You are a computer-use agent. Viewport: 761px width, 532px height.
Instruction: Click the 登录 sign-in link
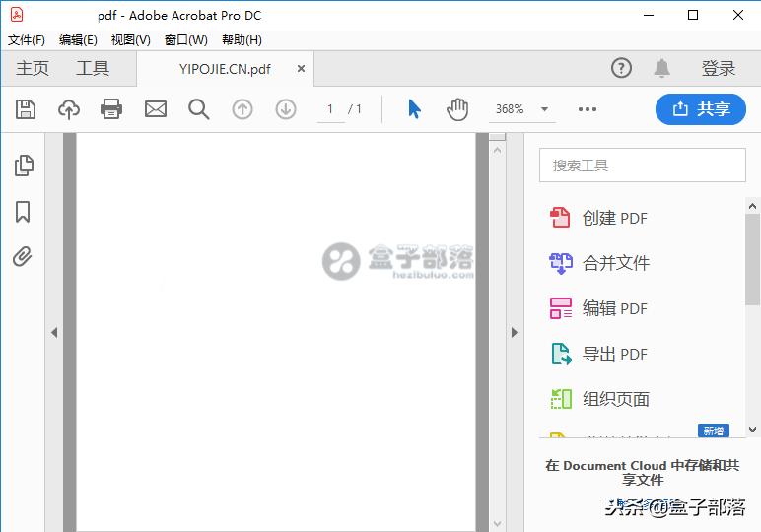tap(719, 68)
